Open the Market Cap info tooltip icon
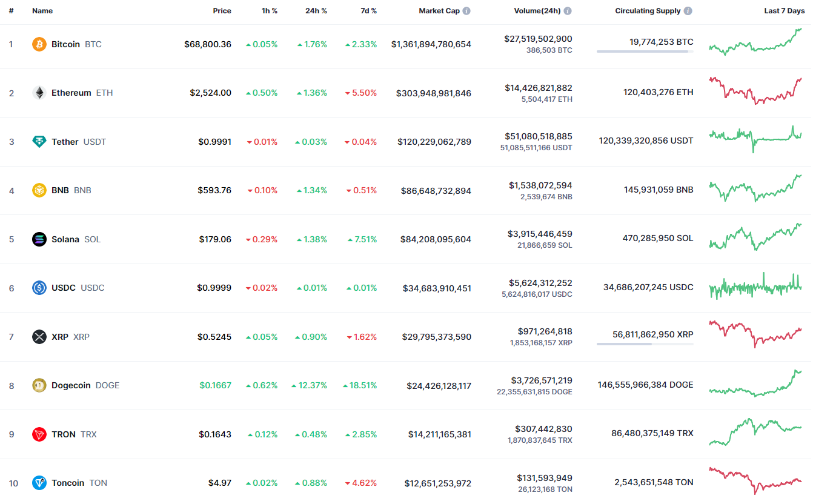The width and height of the screenshot is (813, 504). tap(466, 11)
